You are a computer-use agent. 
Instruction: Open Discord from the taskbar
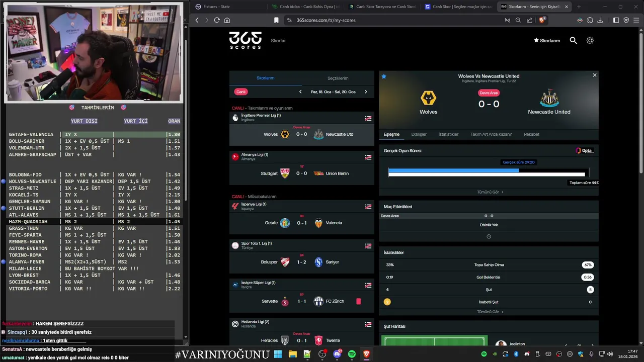click(337, 354)
